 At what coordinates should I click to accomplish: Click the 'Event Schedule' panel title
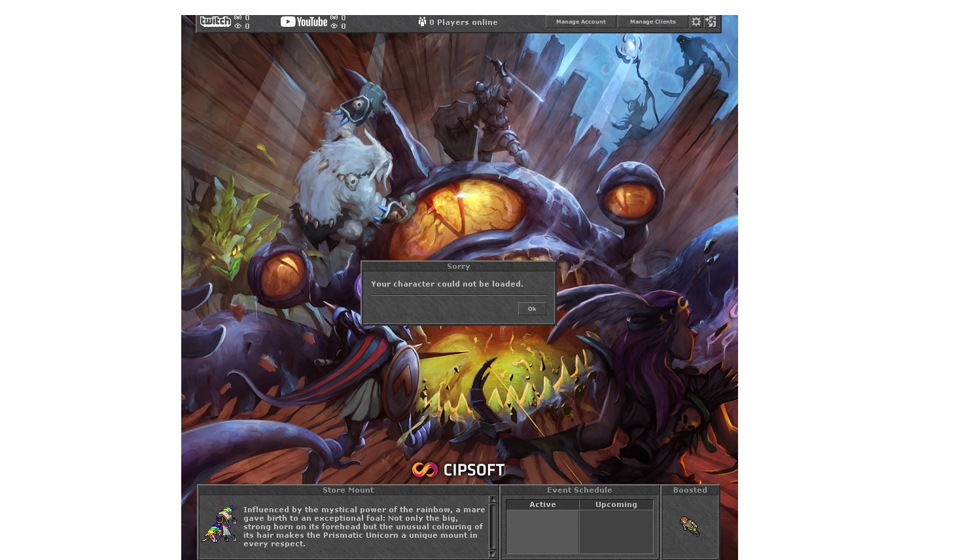pyautogui.click(x=580, y=490)
